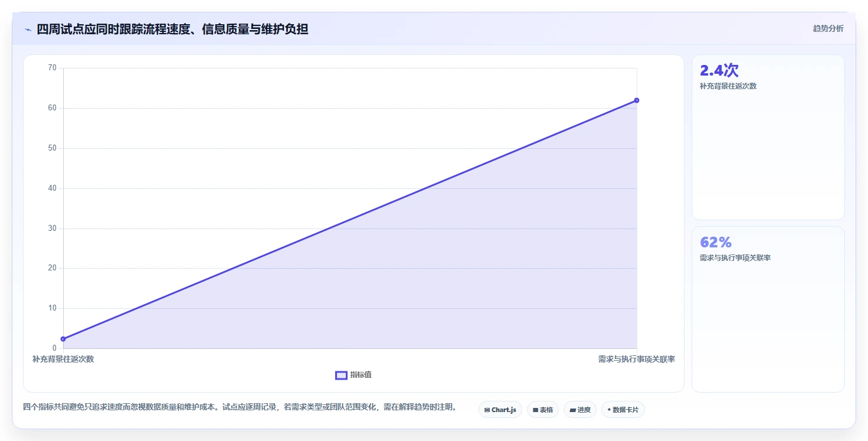Click the 60 y-axis tick label
Viewport: 868px width, 441px height.
click(52, 108)
